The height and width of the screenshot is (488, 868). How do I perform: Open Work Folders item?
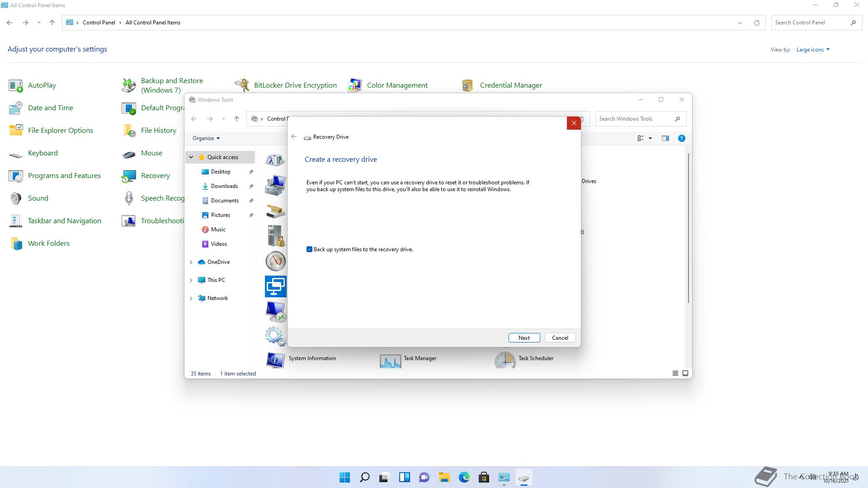[x=39, y=244]
